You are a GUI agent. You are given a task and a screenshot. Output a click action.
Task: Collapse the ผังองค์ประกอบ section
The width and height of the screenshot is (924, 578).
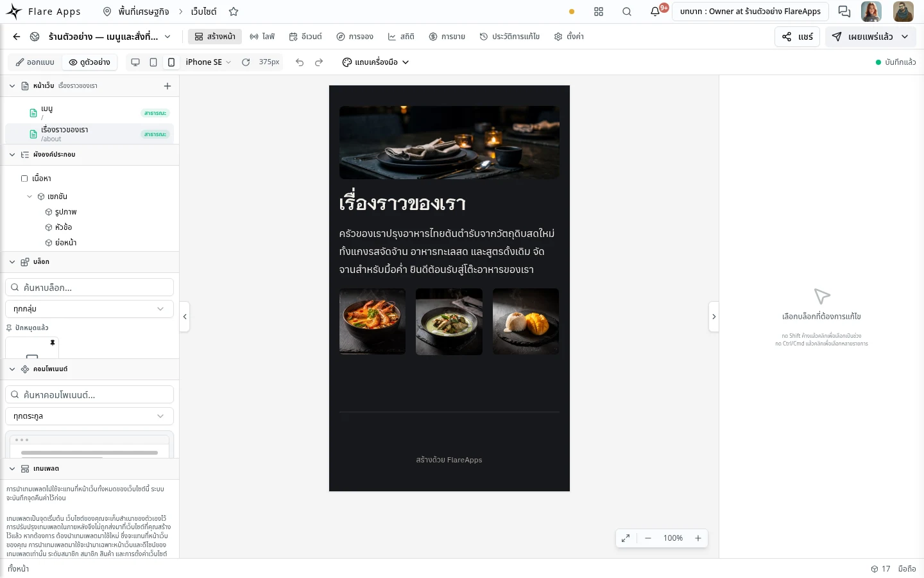point(12,155)
